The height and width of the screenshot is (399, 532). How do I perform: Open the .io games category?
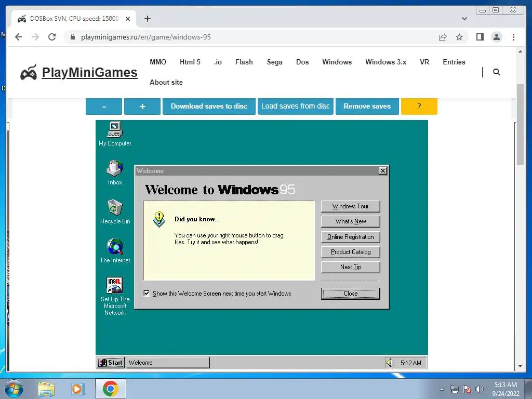pos(218,62)
